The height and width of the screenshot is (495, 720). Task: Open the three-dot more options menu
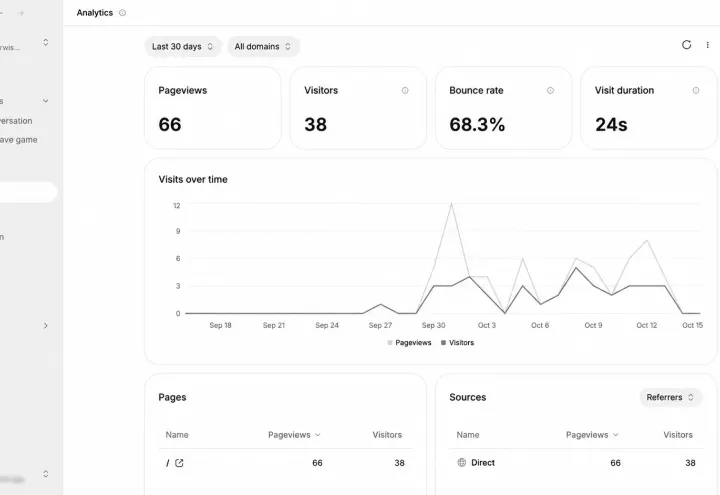click(707, 45)
